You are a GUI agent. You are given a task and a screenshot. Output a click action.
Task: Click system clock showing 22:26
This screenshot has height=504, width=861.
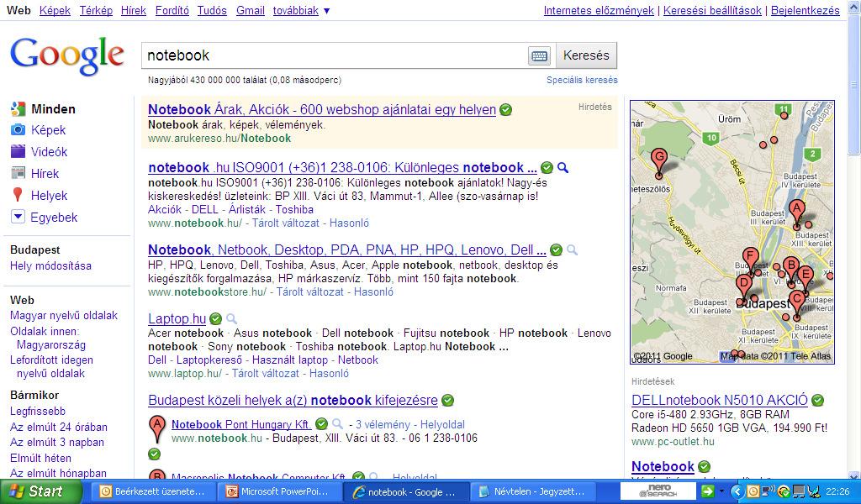tap(837, 491)
